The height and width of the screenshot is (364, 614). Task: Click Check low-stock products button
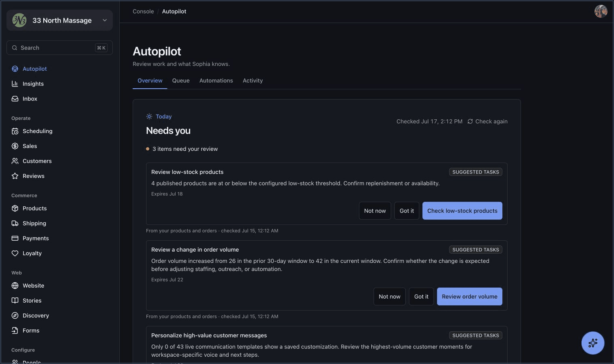pos(462,211)
